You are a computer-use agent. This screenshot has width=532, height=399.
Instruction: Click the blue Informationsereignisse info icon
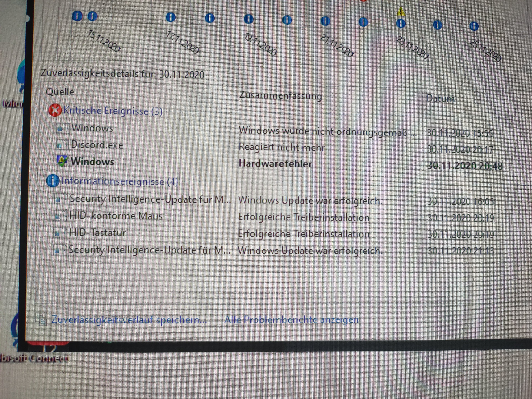[53, 181]
